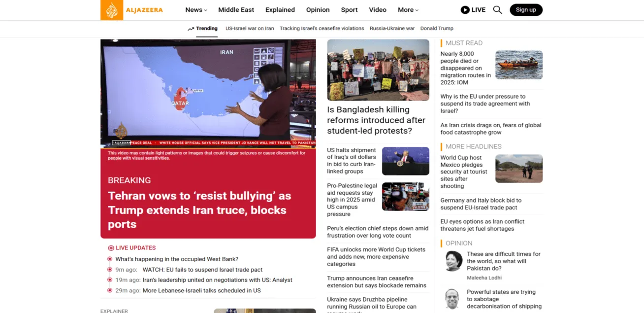Open opinion These are difficult times for the world
The height and width of the screenshot is (313, 644).
[x=504, y=261]
